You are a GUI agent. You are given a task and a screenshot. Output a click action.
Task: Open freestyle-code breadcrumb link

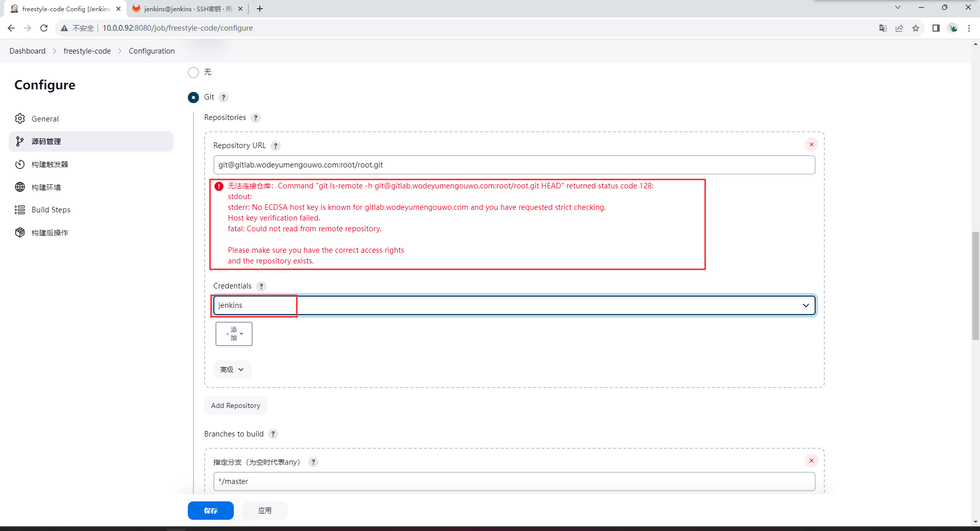(87, 51)
